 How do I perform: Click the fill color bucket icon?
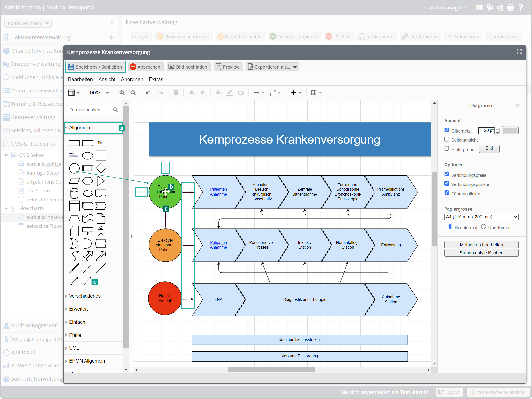point(218,93)
